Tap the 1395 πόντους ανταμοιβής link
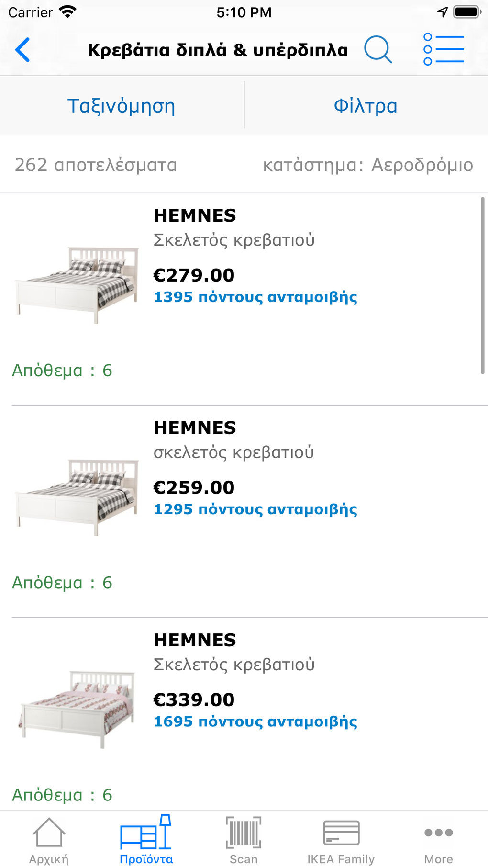This screenshot has width=488, height=868. click(255, 297)
